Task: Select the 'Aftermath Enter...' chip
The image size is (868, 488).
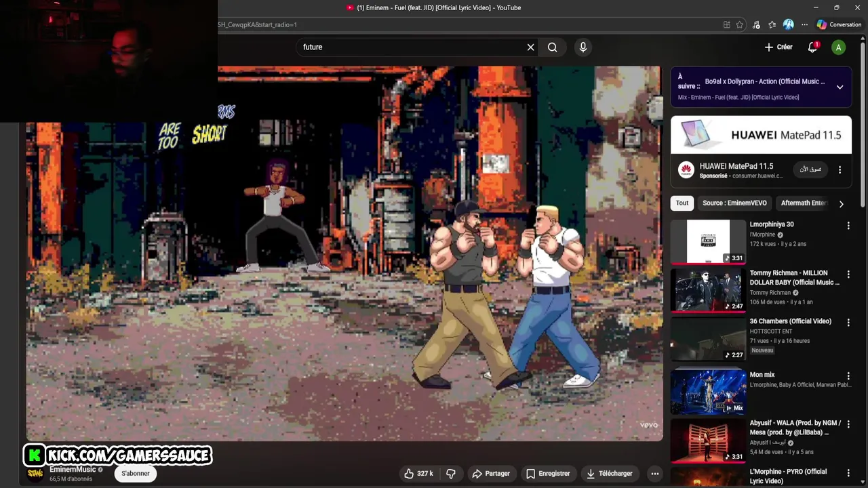Action: (x=804, y=203)
